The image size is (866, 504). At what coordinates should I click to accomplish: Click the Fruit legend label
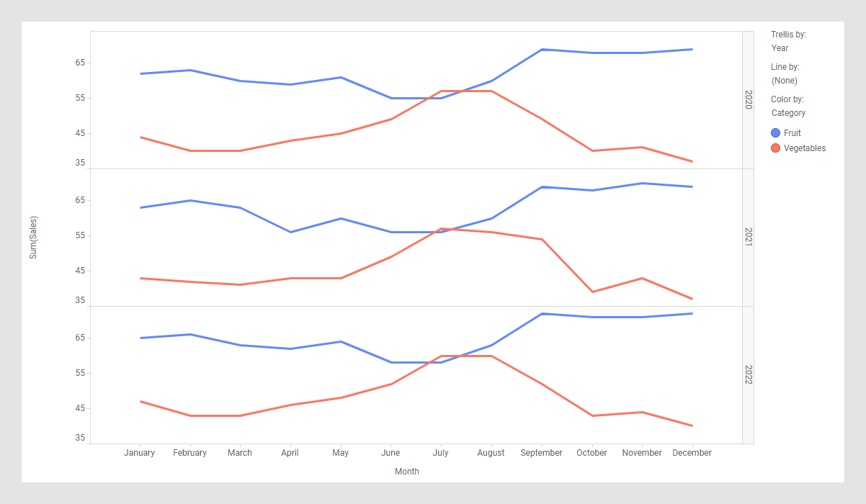(792, 133)
